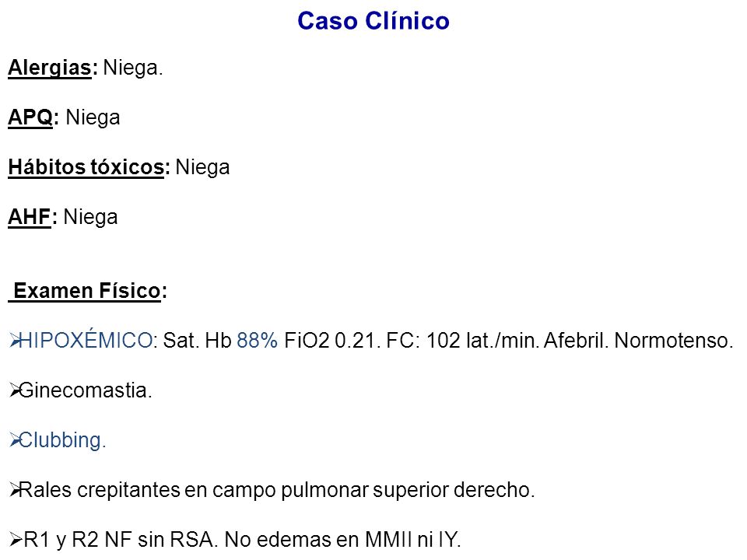Image resolution: width=747 pixels, height=560 pixels.
Task: Click the arrow bullet before Ginecomastia
Action: click(15, 390)
